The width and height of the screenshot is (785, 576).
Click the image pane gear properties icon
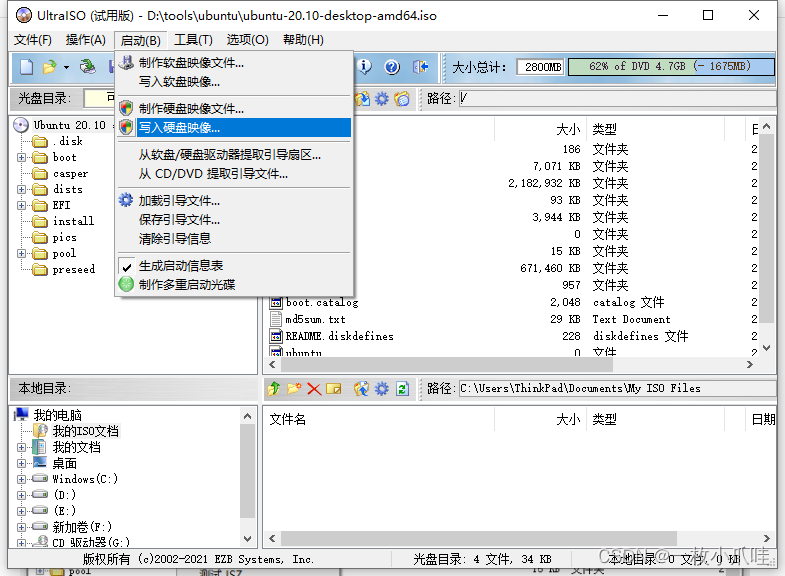[381, 99]
